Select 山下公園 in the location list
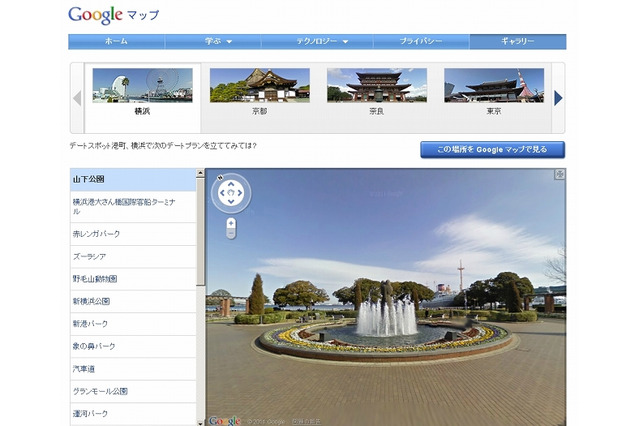Viewport: 640px width, 426px height. point(133,180)
